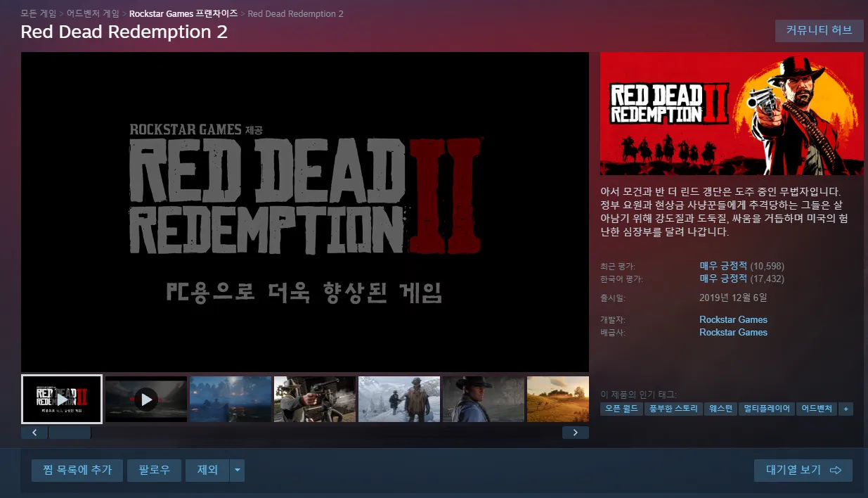The width and height of the screenshot is (868, 498).
Task: Select the 오픈 월드 tag
Action: (621, 409)
